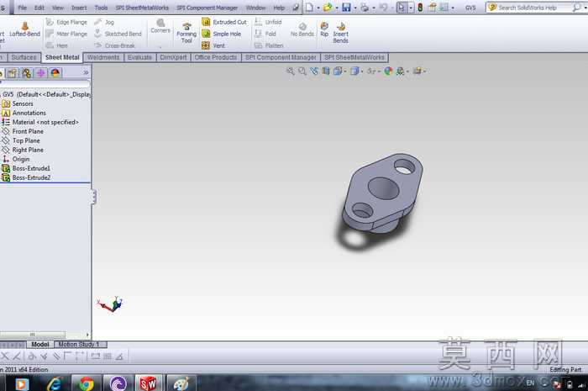Select Material not specified item

tap(45, 122)
